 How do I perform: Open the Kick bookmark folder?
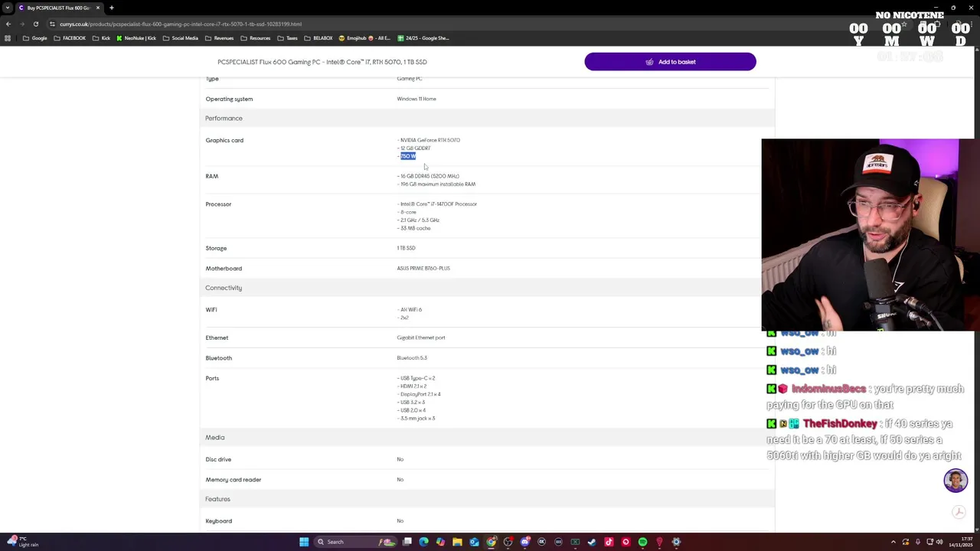[x=101, y=38]
